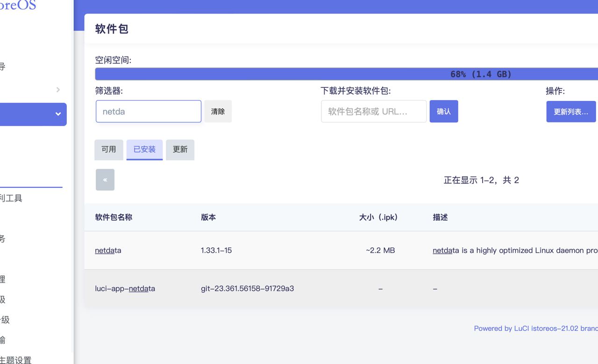This screenshot has height=364, width=598.
Task: Open the 主题设置 sidebar item
Action: click(x=16, y=360)
